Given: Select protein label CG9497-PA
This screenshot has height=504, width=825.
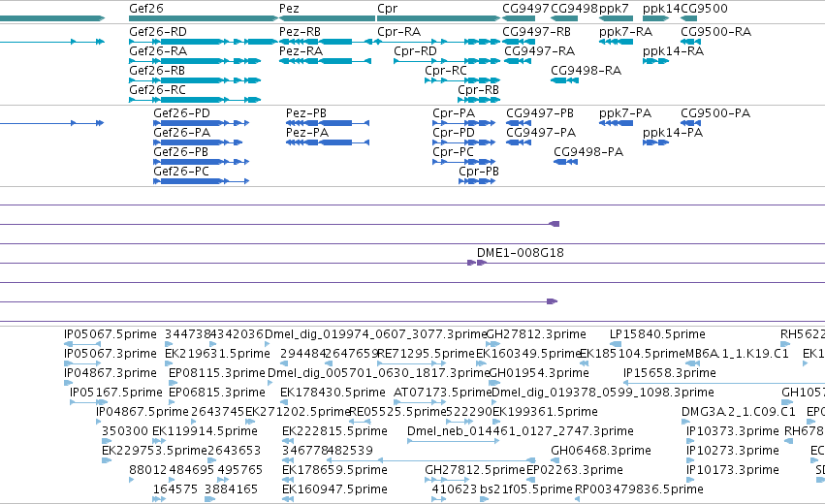Looking at the screenshot, I should (x=541, y=133).
